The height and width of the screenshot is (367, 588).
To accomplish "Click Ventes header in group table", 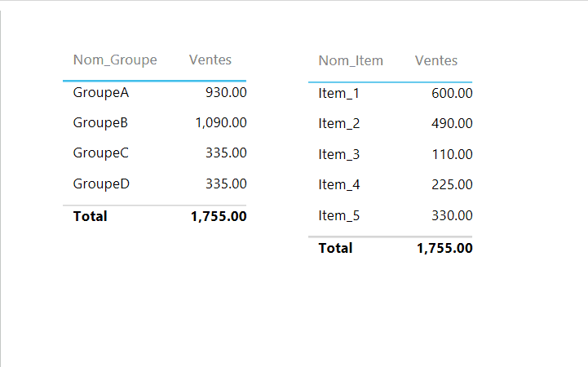I will coord(210,60).
